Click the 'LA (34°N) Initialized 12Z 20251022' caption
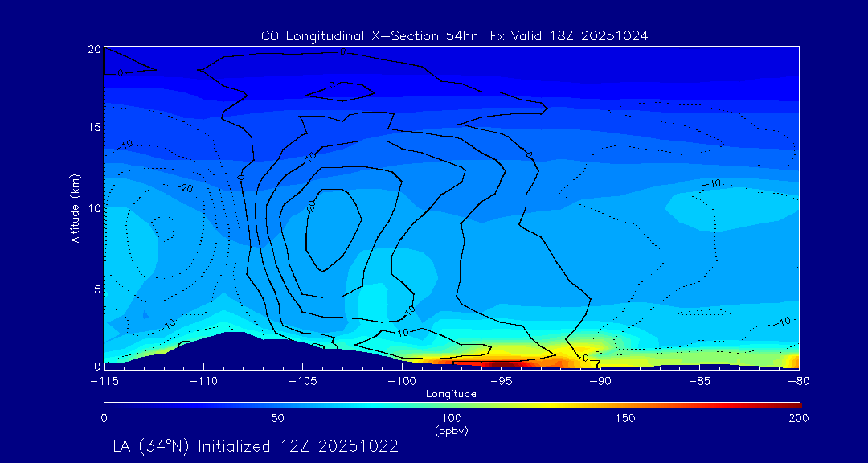 coord(256,446)
